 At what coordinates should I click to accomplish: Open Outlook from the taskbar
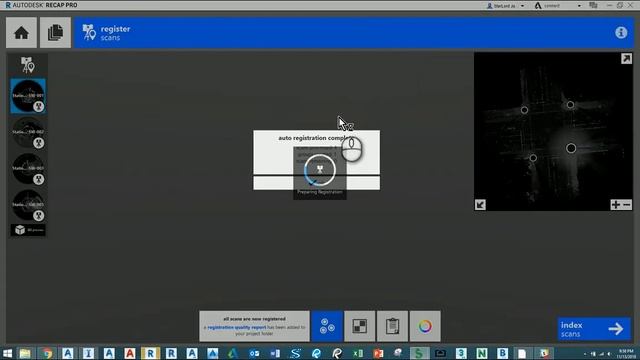click(254, 353)
